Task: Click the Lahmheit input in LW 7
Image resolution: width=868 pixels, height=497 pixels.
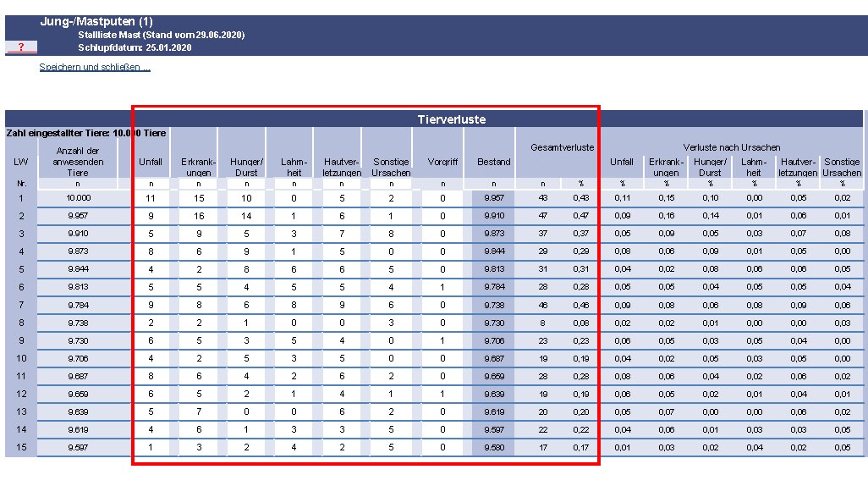Action: [294, 305]
